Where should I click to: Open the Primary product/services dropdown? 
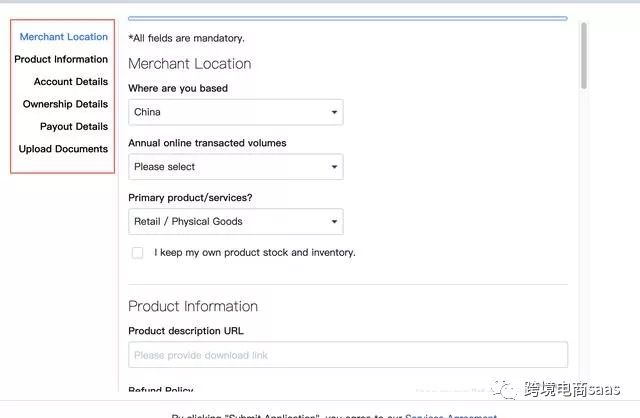point(235,222)
